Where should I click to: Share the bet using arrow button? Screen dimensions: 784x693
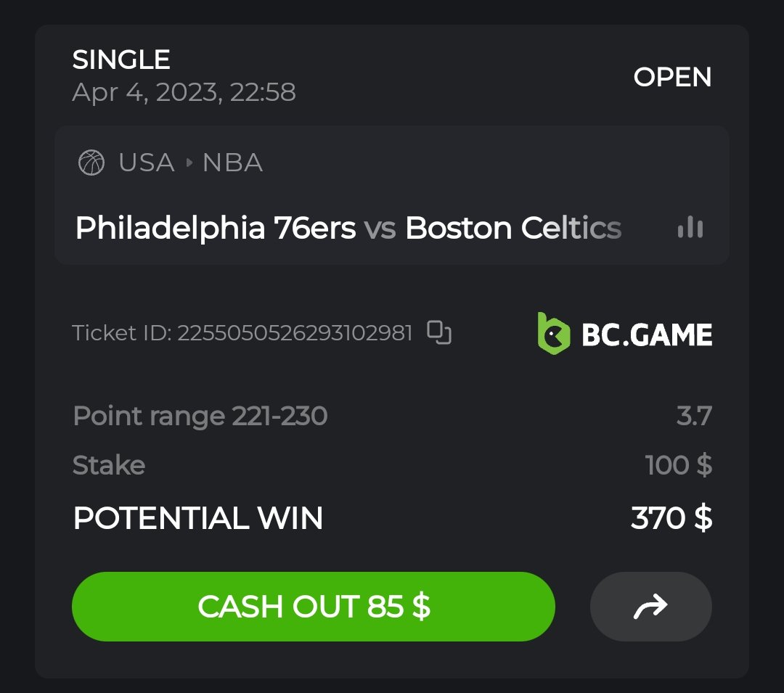pos(650,607)
